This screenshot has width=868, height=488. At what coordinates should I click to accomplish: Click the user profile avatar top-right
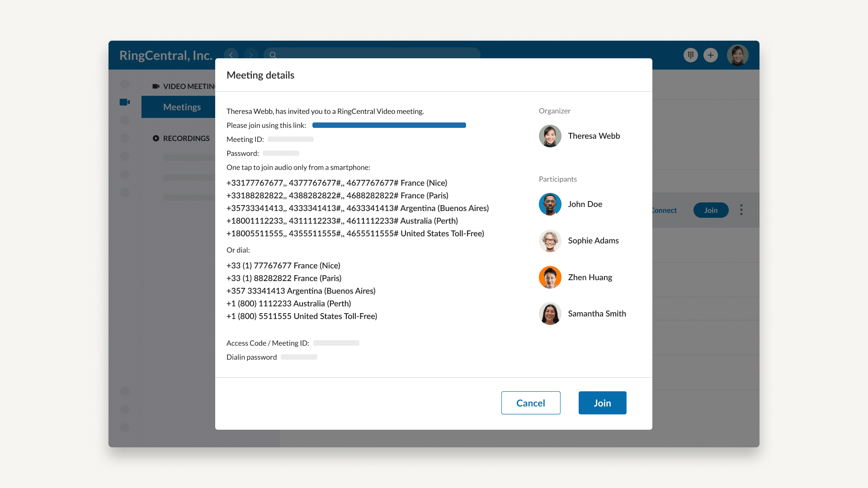point(738,55)
